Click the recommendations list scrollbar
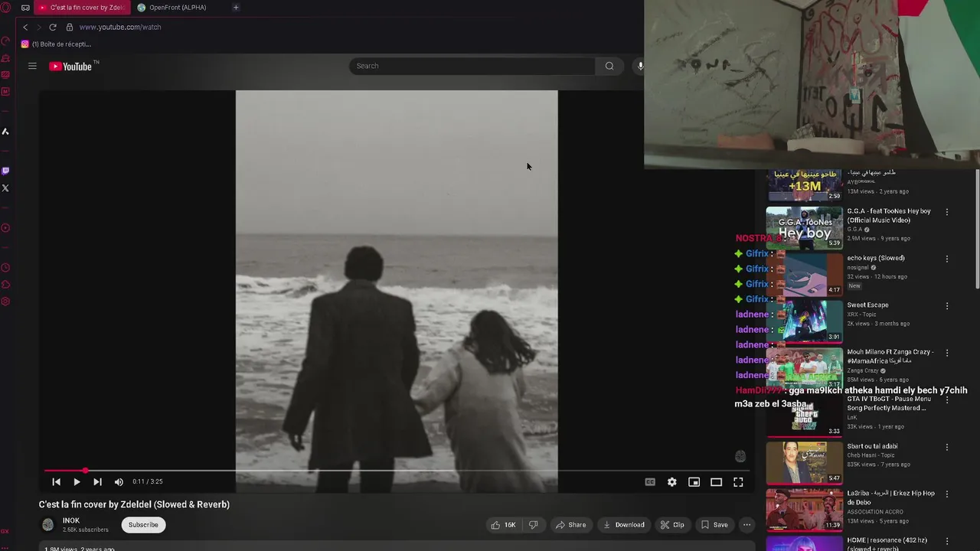Screen dimensions: 980x551 [977, 230]
